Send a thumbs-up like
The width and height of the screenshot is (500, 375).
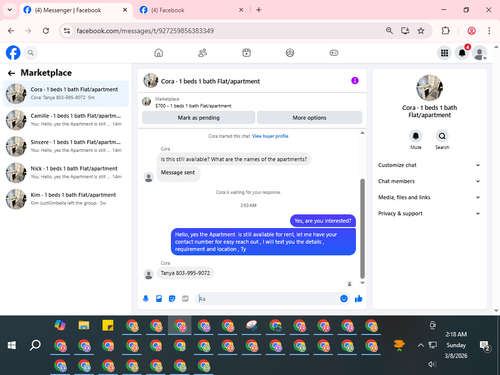(359, 299)
